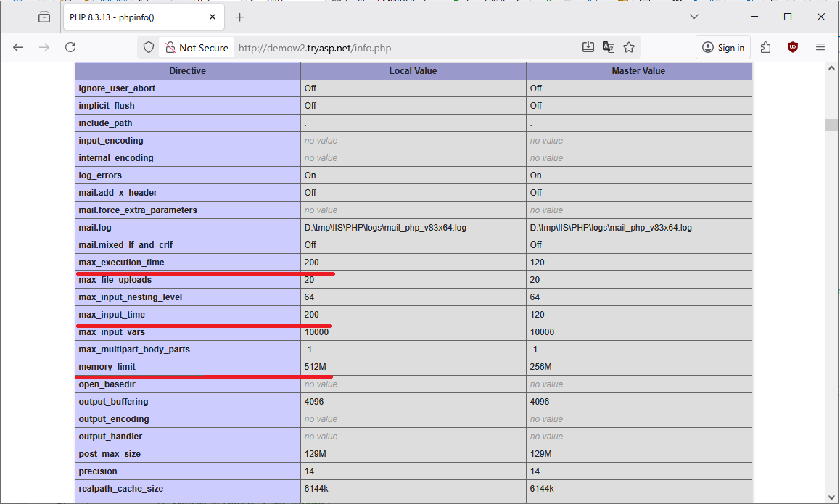This screenshot has height=504, width=840.
Task: Click the install/download icon in address bar
Action: [x=588, y=47]
